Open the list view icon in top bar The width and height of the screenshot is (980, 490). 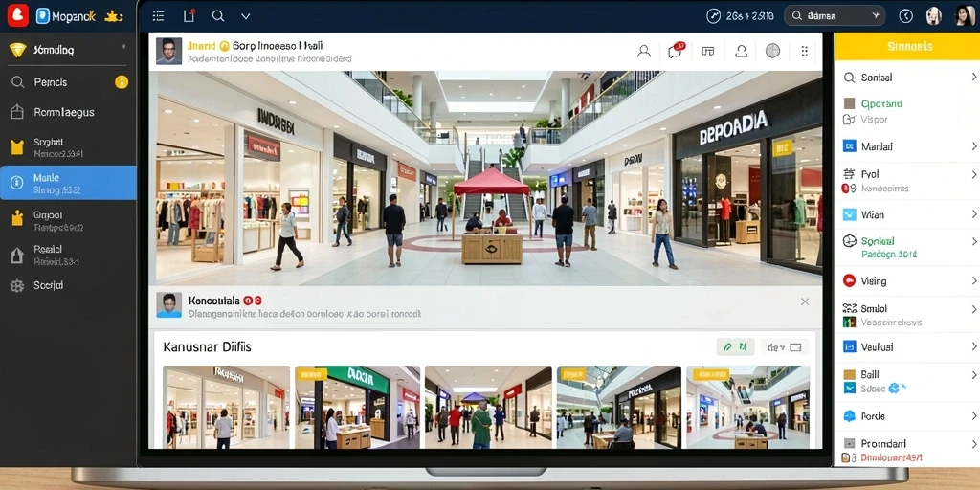tap(159, 16)
